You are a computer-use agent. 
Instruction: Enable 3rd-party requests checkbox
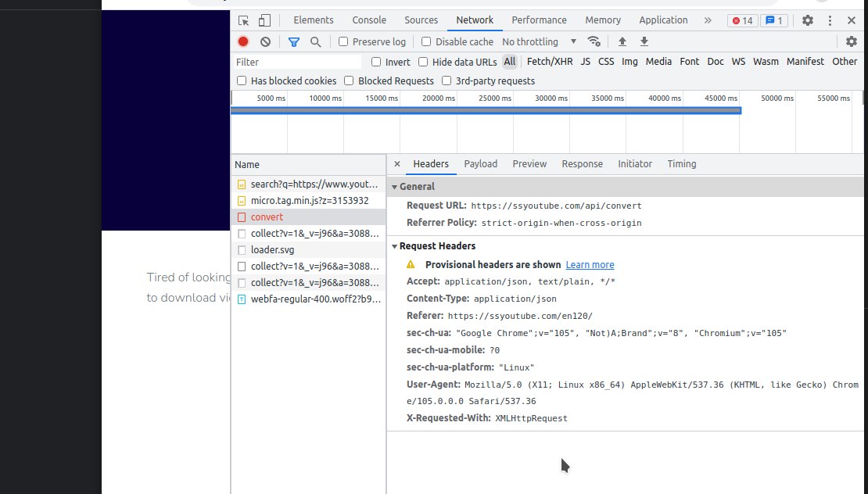(x=447, y=81)
